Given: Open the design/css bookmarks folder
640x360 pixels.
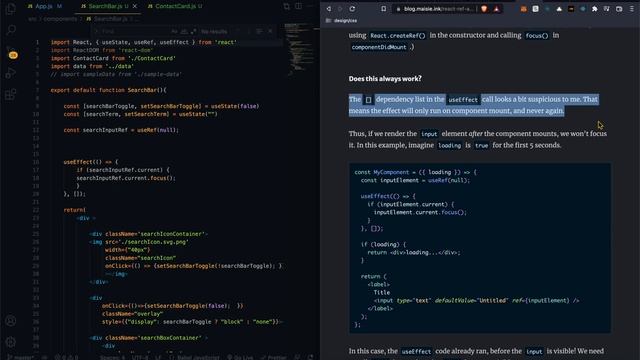Looking at the screenshot, I should 341,20.
